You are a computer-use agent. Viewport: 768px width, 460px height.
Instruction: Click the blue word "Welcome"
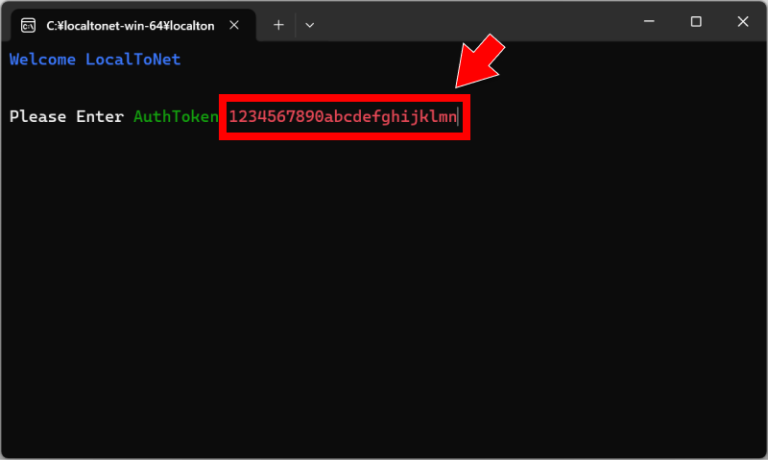click(42, 60)
